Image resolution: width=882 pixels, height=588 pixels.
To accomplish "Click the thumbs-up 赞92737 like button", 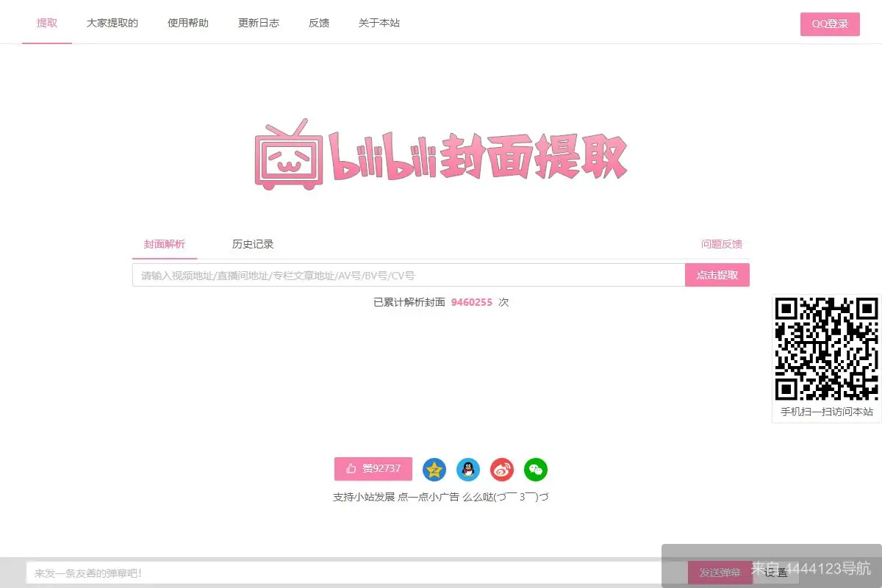I will tap(373, 469).
